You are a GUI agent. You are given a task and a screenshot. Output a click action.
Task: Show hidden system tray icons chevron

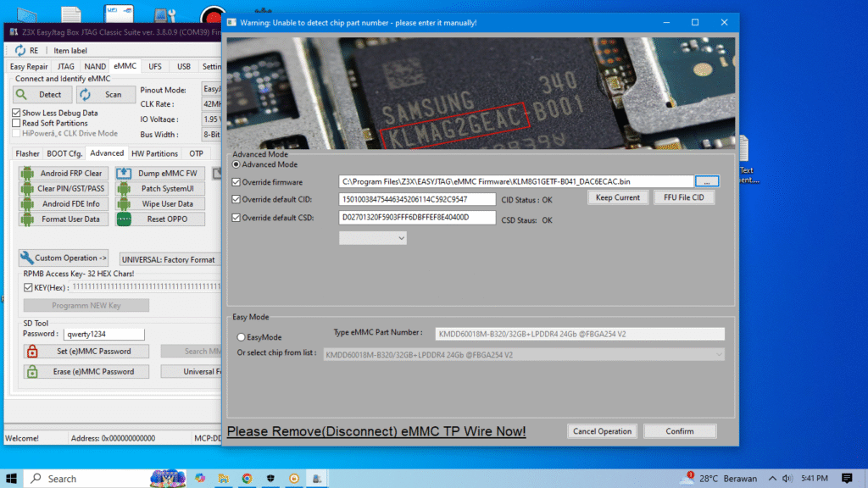coord(772,479)
